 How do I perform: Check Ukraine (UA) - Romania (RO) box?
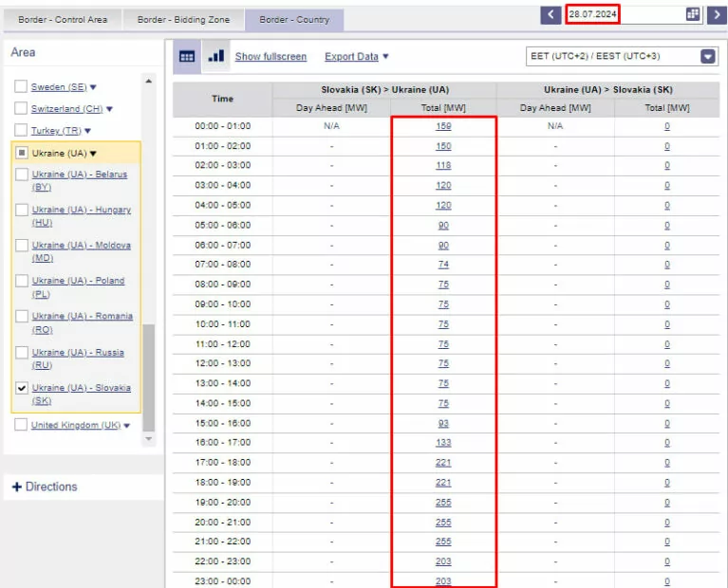pos(22,316)
